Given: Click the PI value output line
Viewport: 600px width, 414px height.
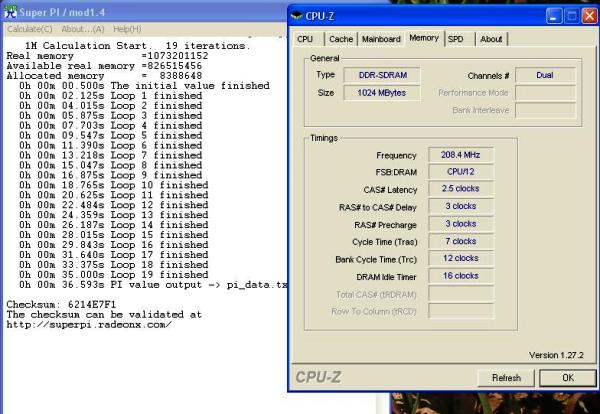Looking at the screenshot, I should (x=153, y=285).
